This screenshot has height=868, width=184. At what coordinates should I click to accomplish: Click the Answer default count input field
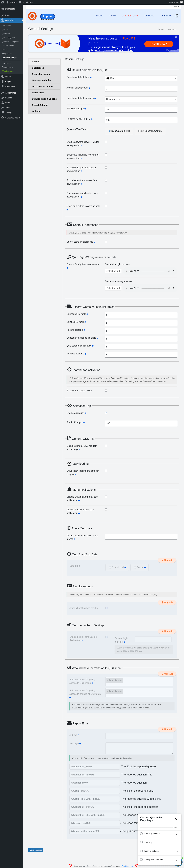coord(141,89)
